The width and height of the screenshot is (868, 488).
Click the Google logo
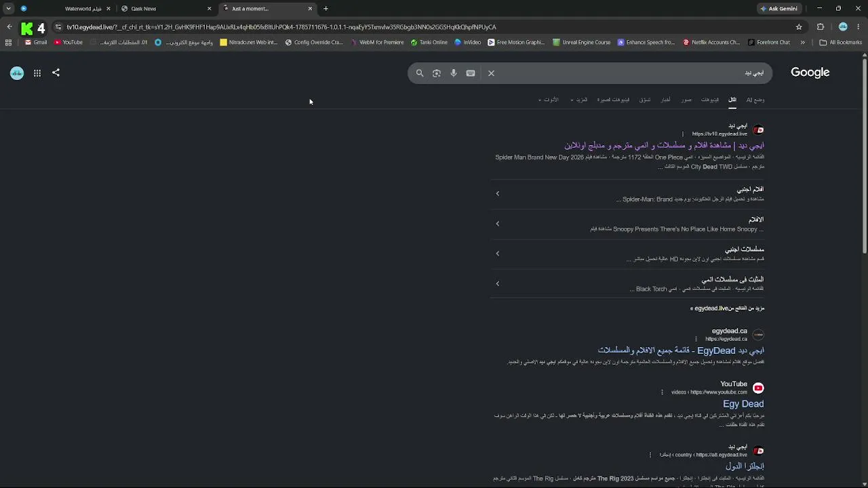click(x=810, y=73)
